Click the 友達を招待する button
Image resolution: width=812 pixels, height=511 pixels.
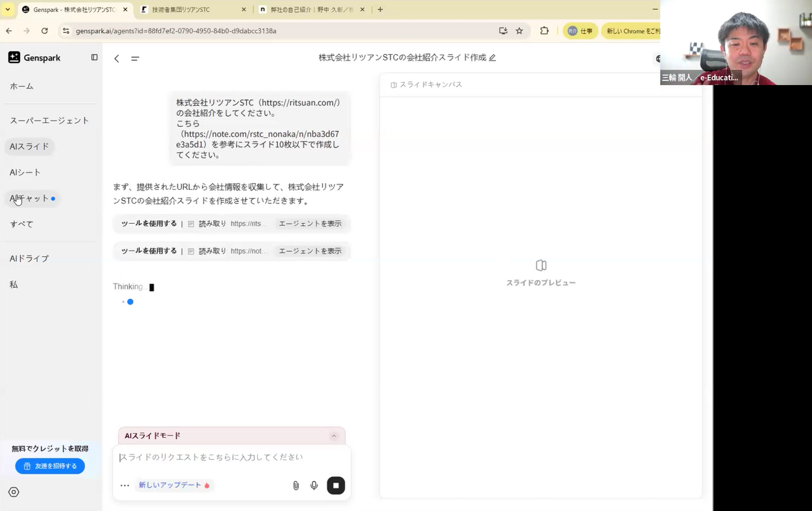[x=50, y=466]
